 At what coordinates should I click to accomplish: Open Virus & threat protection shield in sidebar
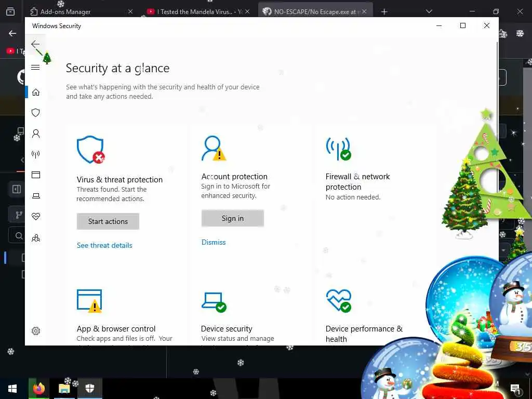[x=36, y=113]
